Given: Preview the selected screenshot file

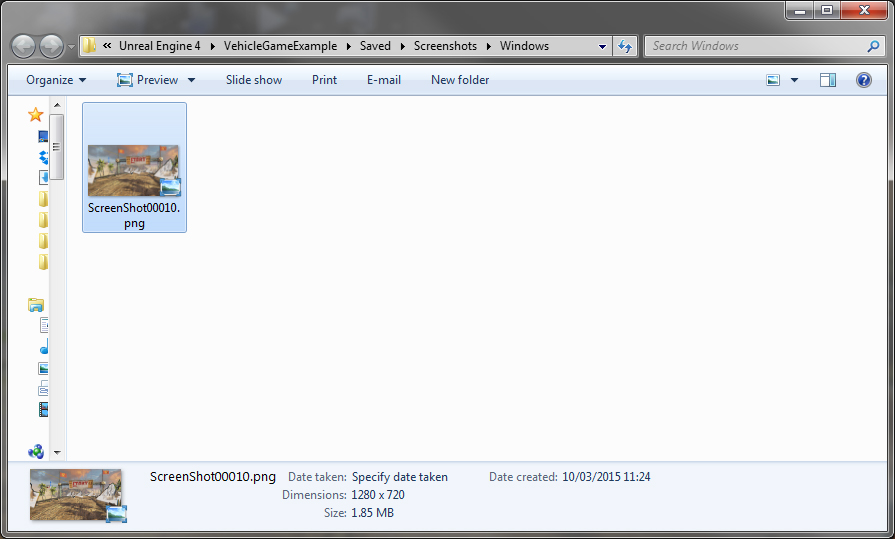Looking at the screenshot, I should [x=148, y=80].
